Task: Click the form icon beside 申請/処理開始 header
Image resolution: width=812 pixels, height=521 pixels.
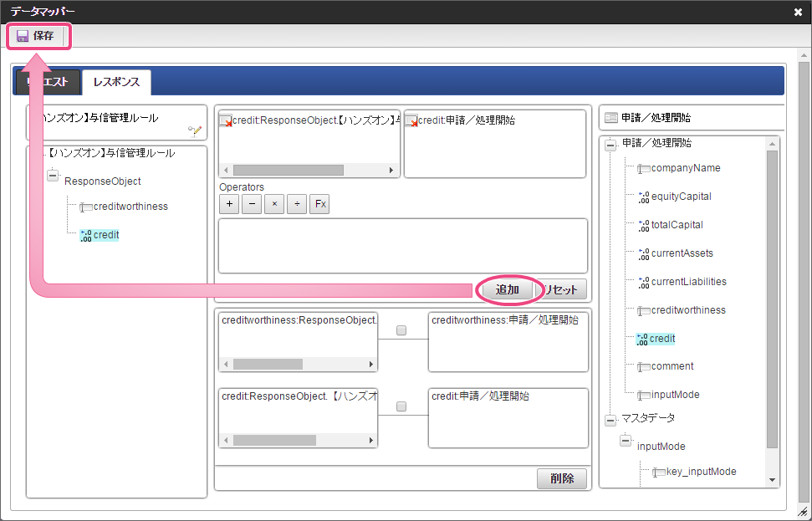Action: [x=611, y=118]
